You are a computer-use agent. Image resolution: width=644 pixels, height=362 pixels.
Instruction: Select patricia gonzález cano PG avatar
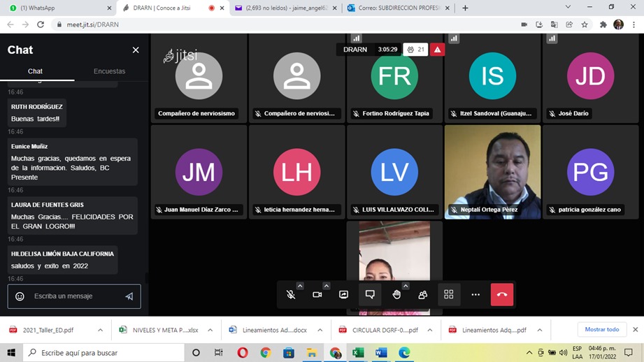[591, 172]
